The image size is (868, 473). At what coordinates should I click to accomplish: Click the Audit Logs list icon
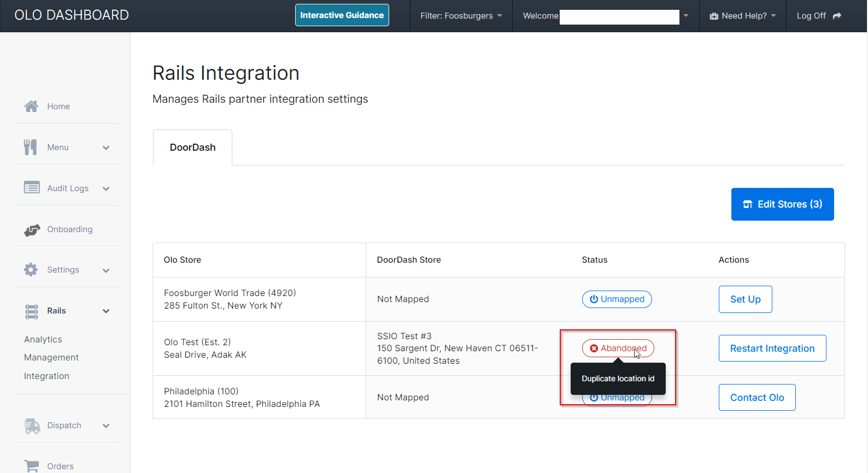pyautogui.click(x=32, y=188)
